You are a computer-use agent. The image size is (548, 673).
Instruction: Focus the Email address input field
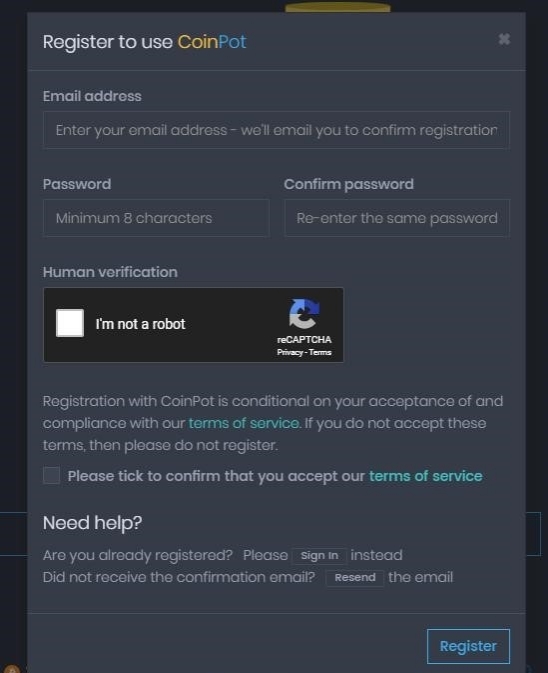tap(276, 130)
